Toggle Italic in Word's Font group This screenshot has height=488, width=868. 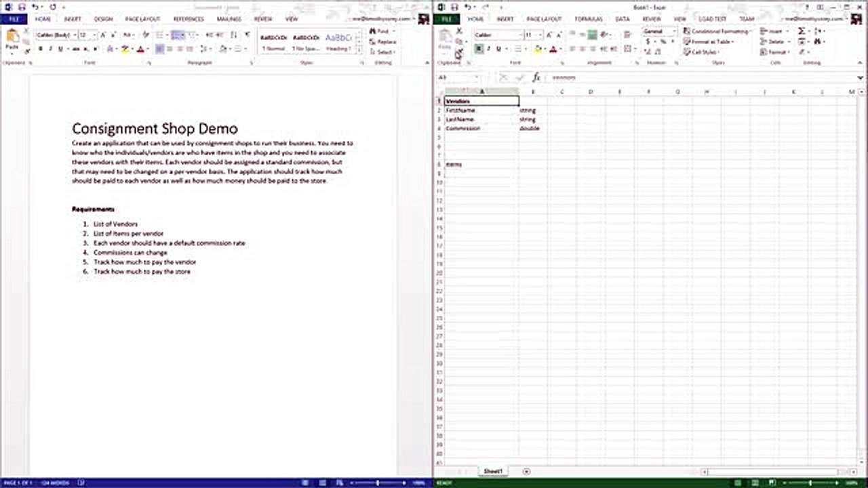click(x=50, y=49)
